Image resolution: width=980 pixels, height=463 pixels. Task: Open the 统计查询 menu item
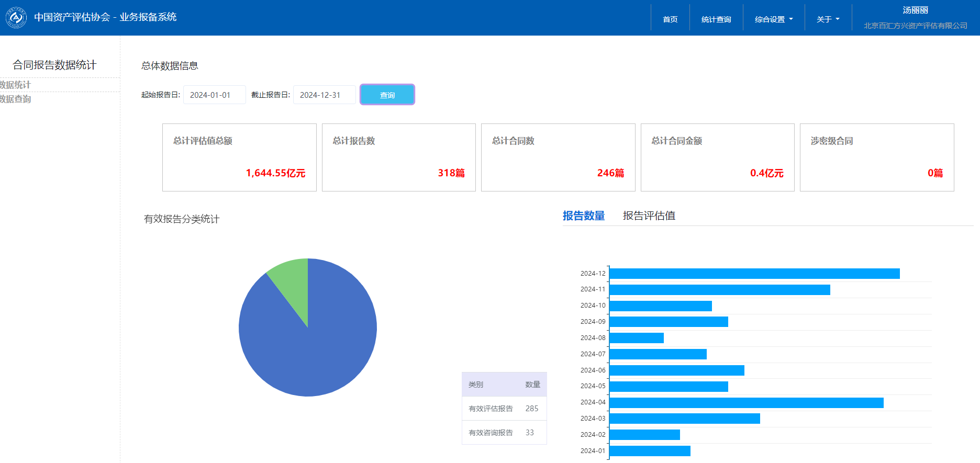pyautogui.click(x=716, y=19)
